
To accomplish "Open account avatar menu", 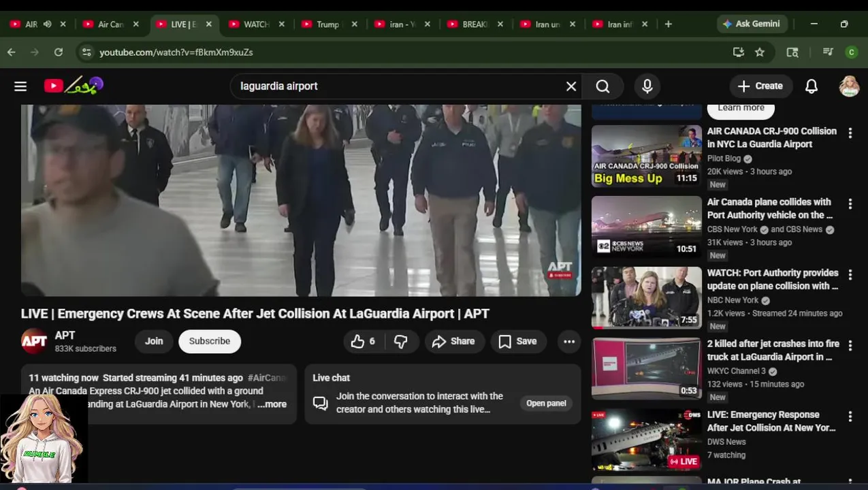I will (x=849, y=86).
